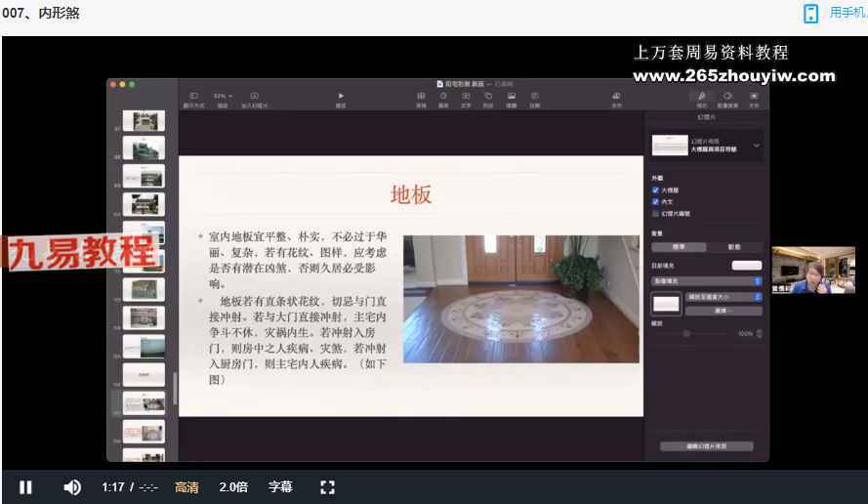
Task: Click the bullet paragraph starting 室内地板宜平整
Action: [297, 260]
